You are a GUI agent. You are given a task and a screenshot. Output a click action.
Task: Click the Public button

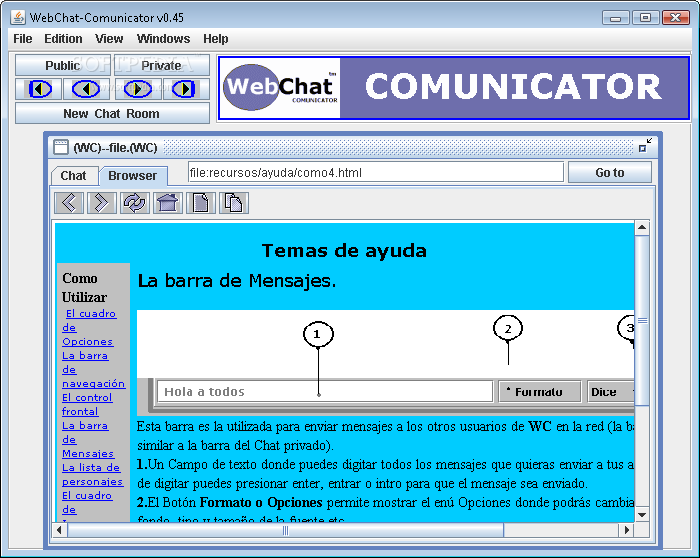pos(62,66)
